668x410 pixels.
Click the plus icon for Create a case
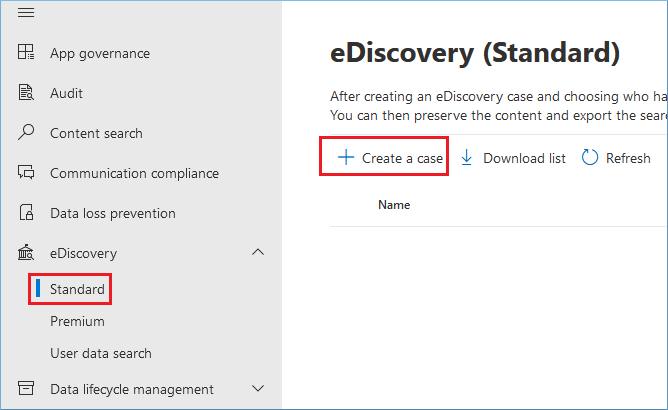point(346,157)
